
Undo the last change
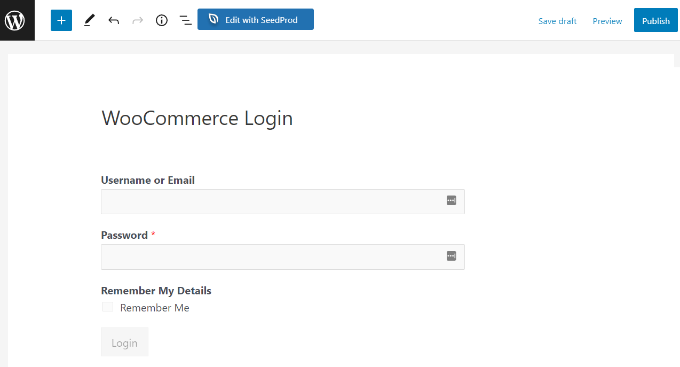click(x=114, y=20)
